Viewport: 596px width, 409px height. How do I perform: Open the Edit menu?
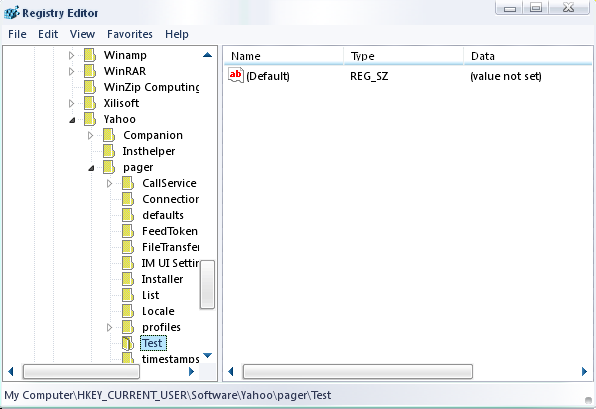pos(48,34)
